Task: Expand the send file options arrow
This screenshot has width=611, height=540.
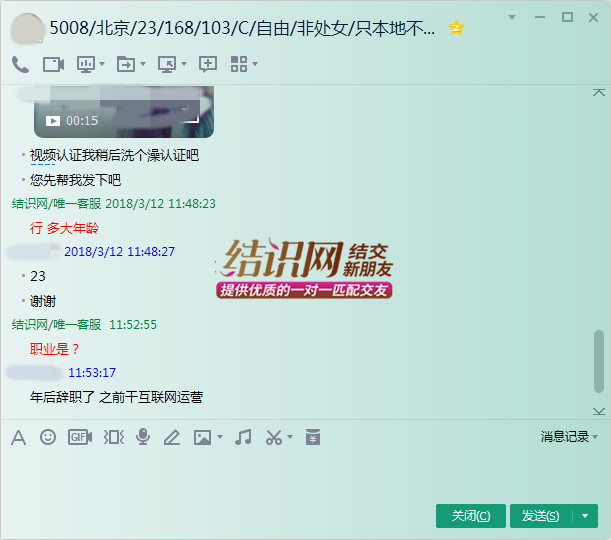Action: pyautogui.click(x=143, y=64)
